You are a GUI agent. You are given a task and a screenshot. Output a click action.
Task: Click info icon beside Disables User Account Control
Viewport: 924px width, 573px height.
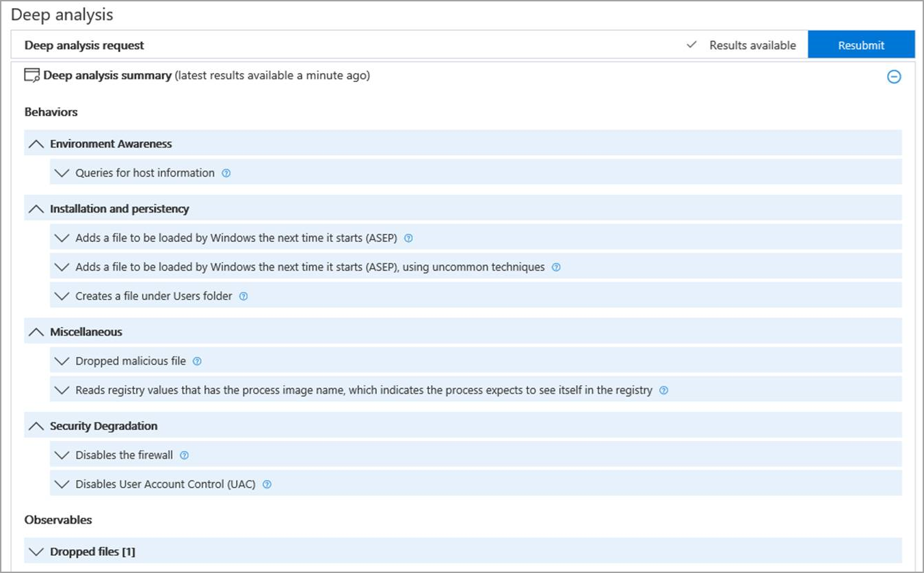(x=267, y=484)
